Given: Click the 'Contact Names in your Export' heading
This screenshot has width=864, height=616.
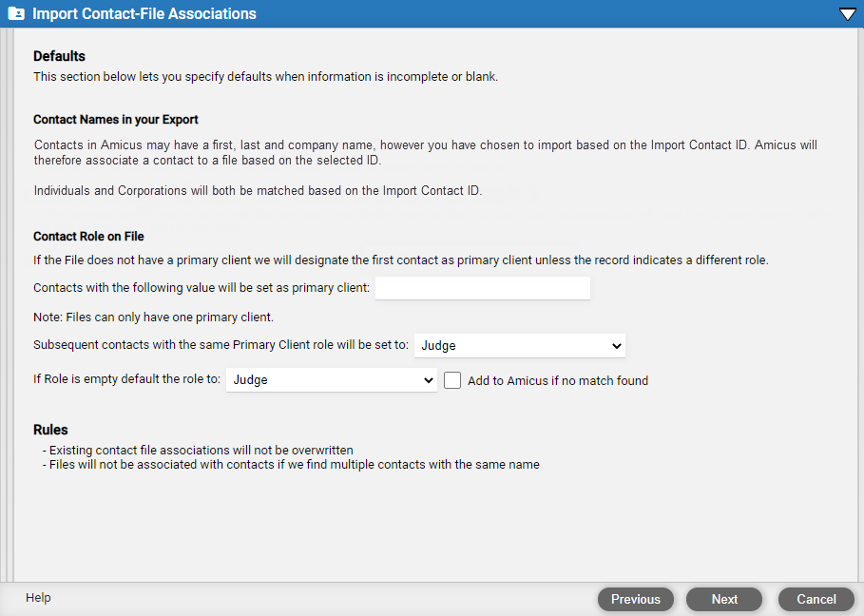Looking at the screenshot, I should 116,120.
